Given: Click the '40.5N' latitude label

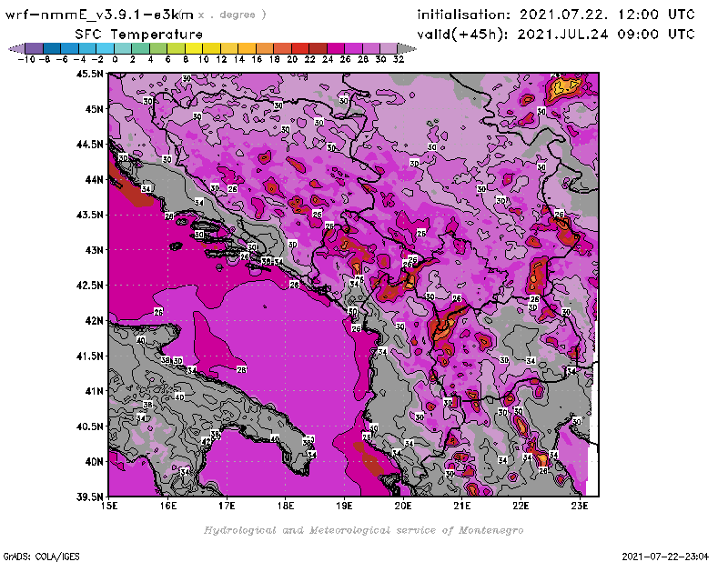Looking at the screenshot, I should (x=89, y=427).
